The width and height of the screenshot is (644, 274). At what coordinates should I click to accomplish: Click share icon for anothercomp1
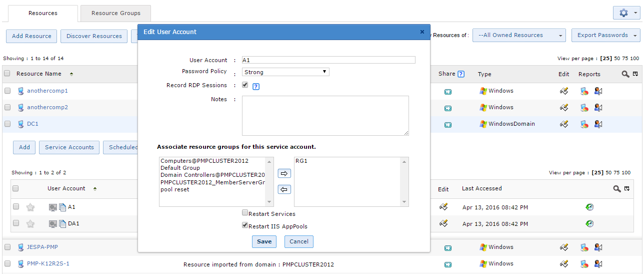coord(448,92)
